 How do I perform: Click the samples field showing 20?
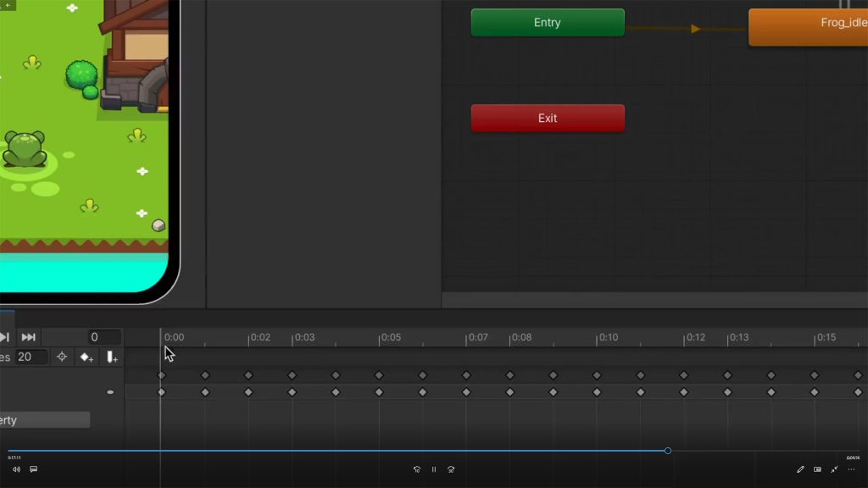(31, 358)
